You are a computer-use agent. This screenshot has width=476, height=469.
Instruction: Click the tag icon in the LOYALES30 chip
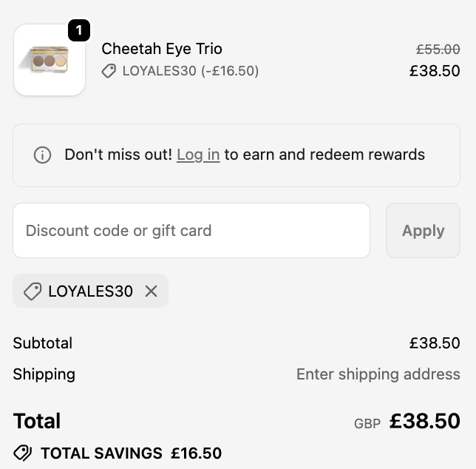coord(33,291)
